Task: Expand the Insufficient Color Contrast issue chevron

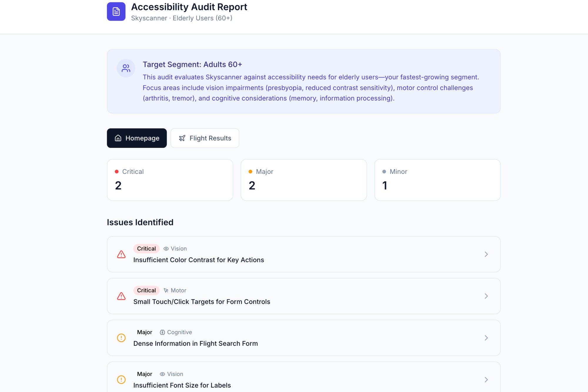Action: [x=487, y=254]
